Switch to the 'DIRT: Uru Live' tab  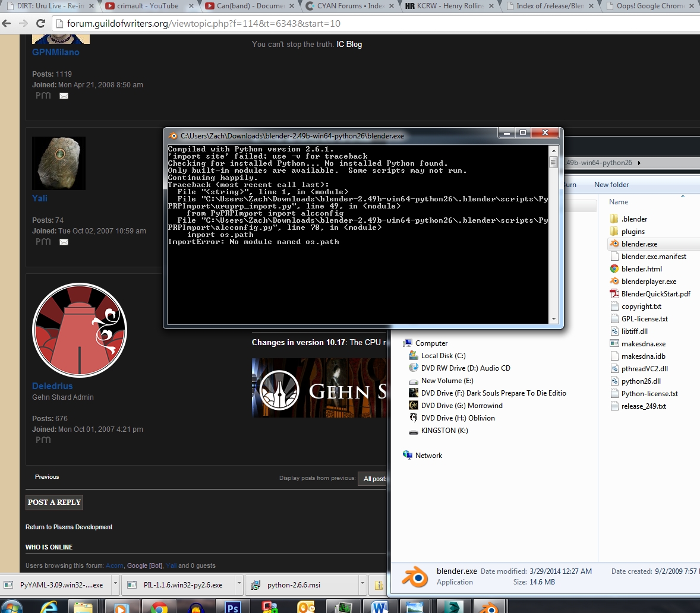coord(50,6)
